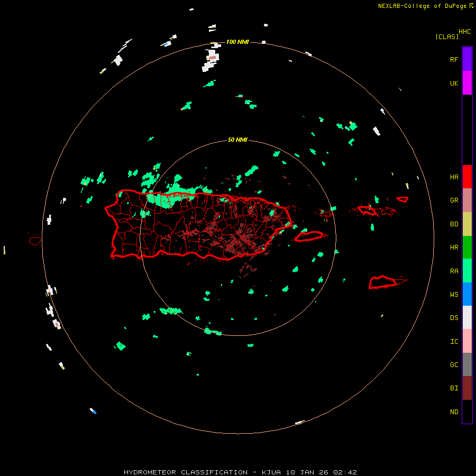Click the IC legend label
Screen dimensions: 476x476
[x=454, y=341]
